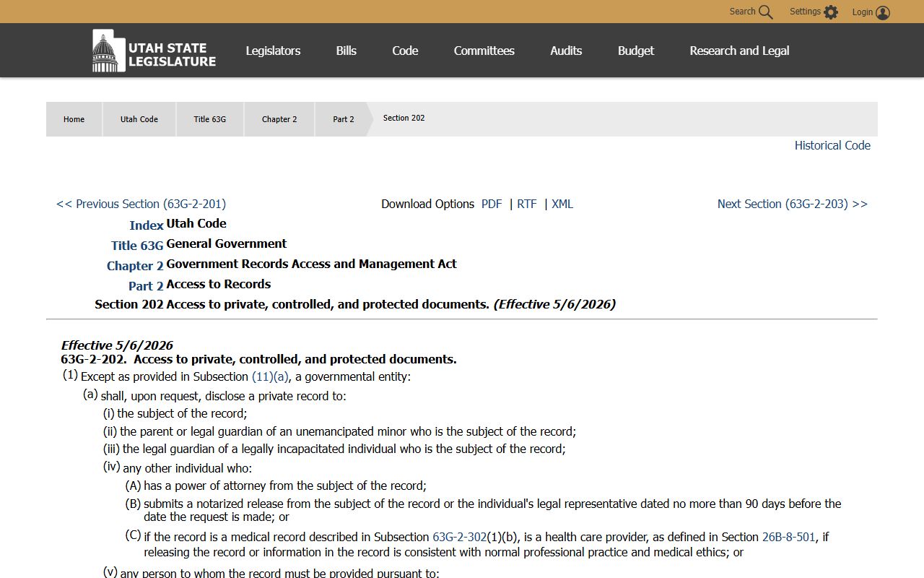Image resolution: width=924 pixels, height=578 pixels.
Task: Click the Utah State Legislature capitol logo
Action: [x=154, y=51]
